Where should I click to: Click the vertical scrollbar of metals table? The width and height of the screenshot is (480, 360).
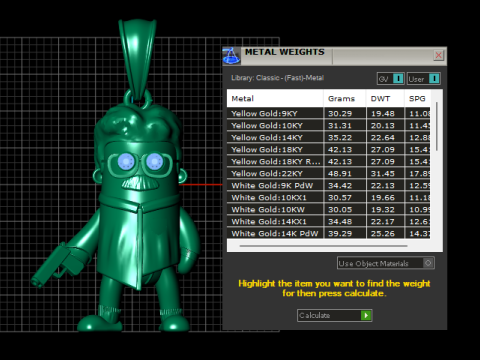click(x=436, y=127)
